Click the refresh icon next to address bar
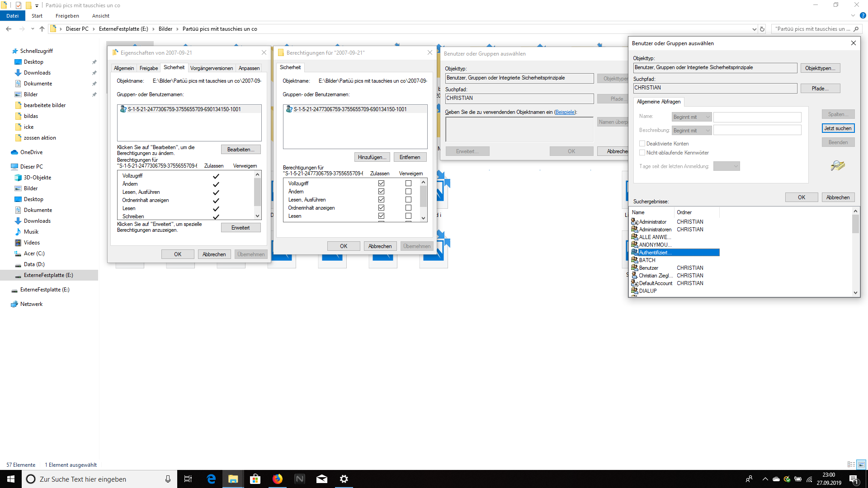The height and width of the screenshot is (488, 868). 762,29
